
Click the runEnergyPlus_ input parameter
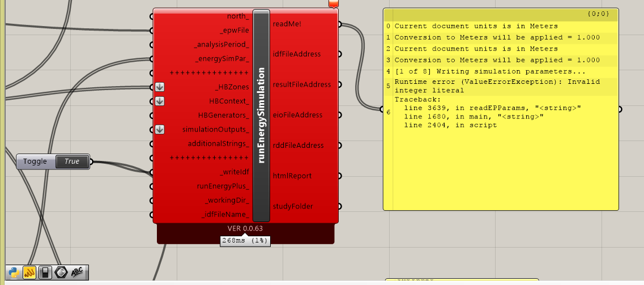(x=223, y=186)
